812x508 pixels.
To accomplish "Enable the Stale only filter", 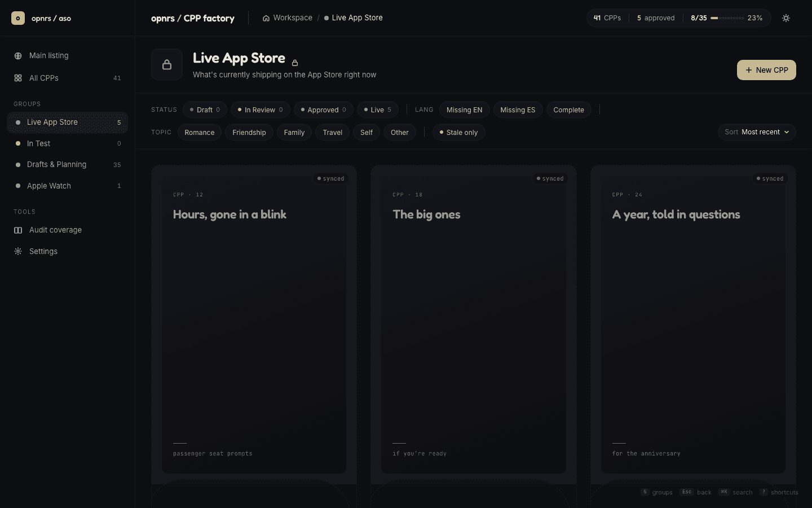I will pyautogui.click(x=459, y=132).
